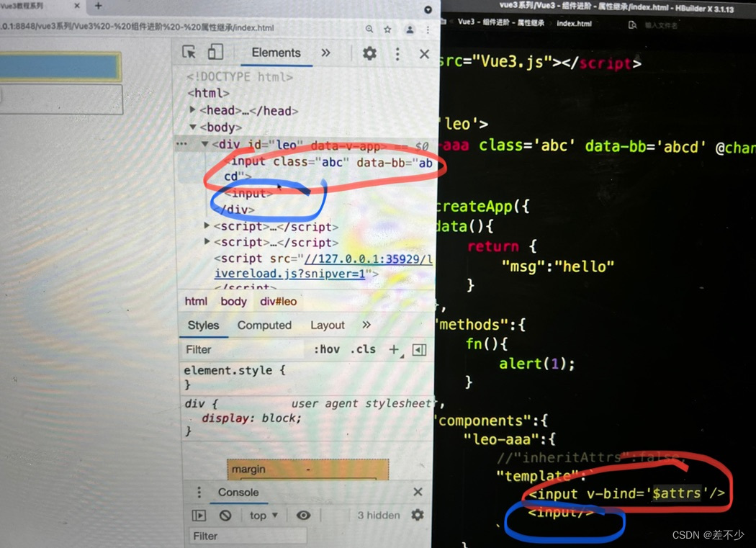Toggle the device toolbar icon
The image size is (756, 548).
[215, 52]
